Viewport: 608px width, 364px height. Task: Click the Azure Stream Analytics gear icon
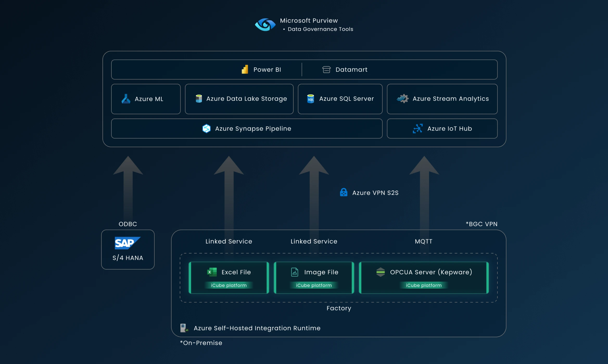[x=403, y=99]
